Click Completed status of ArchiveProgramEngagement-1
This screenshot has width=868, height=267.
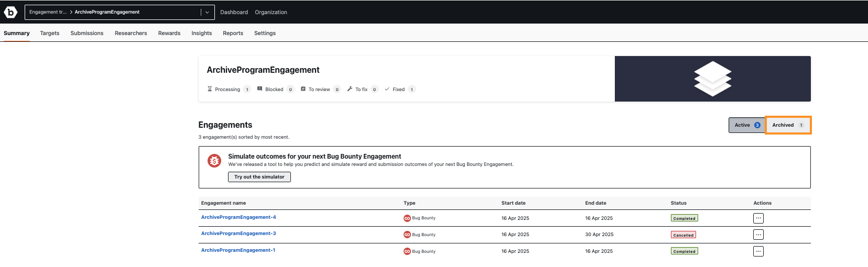[685, 251]
